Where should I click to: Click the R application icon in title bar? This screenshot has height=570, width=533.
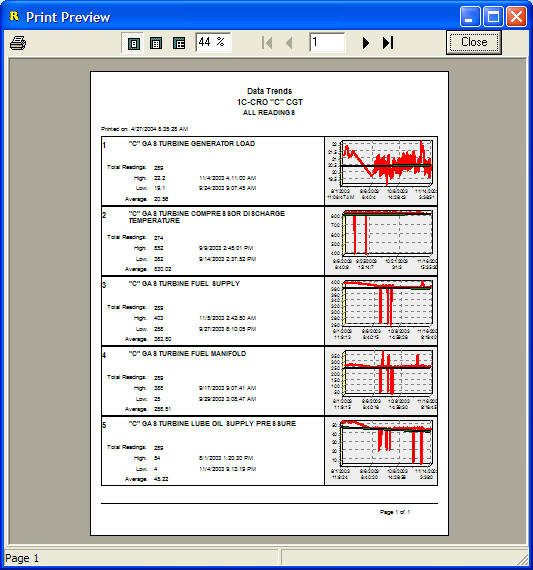coord(14,16)
